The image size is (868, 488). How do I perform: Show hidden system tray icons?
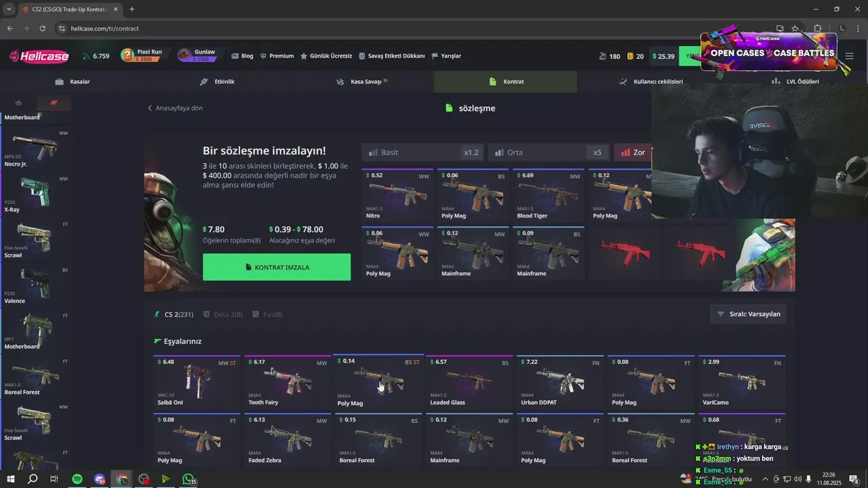(765, 479)
